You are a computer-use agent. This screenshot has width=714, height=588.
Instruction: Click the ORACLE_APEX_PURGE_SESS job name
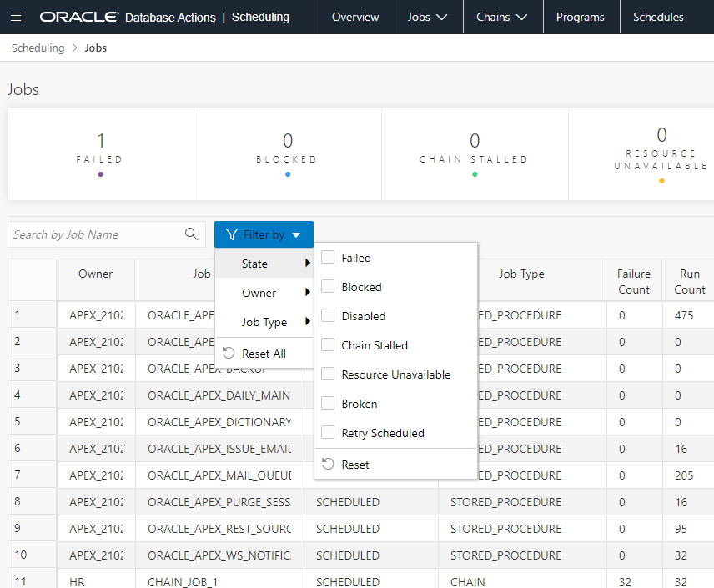[x=219, y=502]
